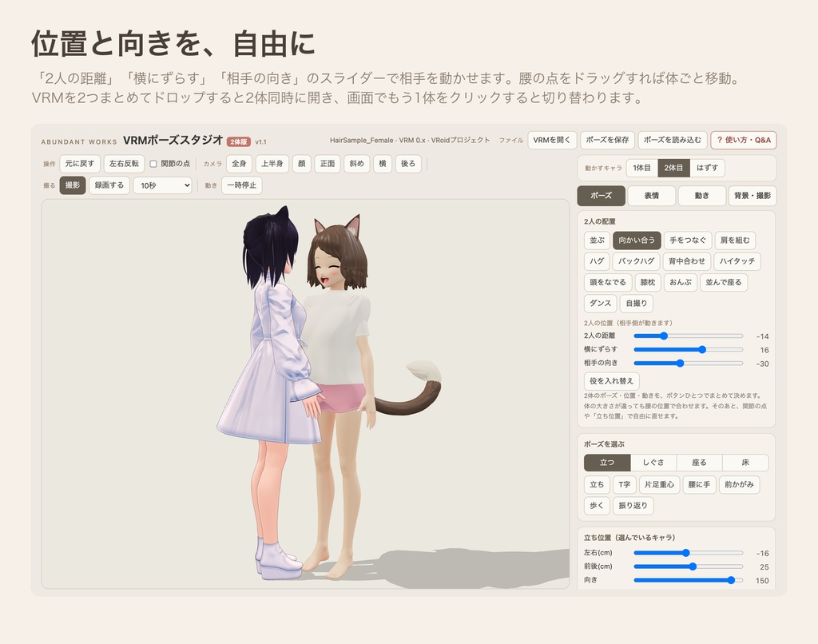The height and width of the screenshot is (644, 818).
Task: Click the 役を入れ替え button
Action: [x=611, y=381]
